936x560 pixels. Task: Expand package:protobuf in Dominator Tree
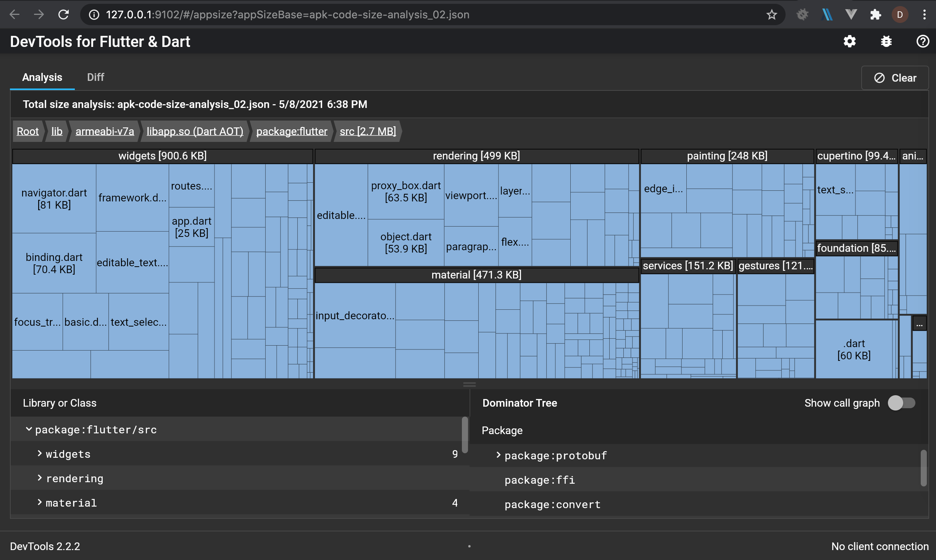click(498, 455)
